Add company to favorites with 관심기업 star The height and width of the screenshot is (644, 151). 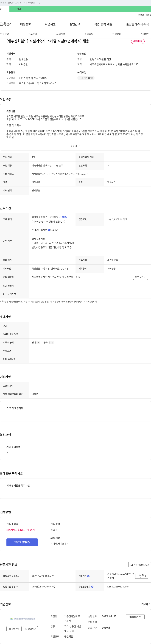coord(14,629)
